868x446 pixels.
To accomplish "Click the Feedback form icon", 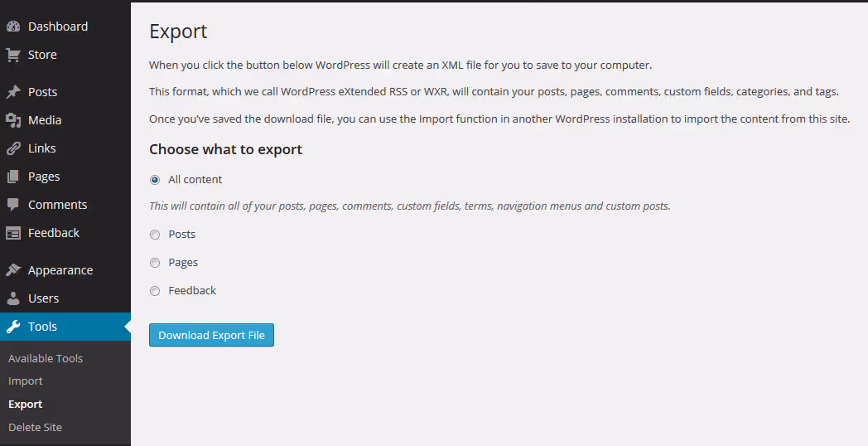I will click(13, 233).
